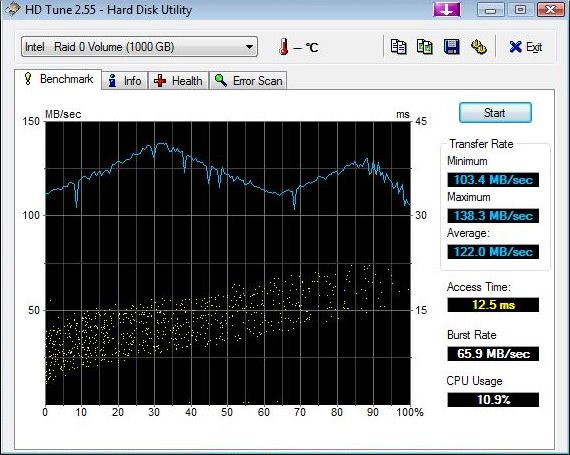Image resolution: width=570 pixels, height=455 pixels.
Task: Click the purple download arrow button
Action: click(447, 10)
